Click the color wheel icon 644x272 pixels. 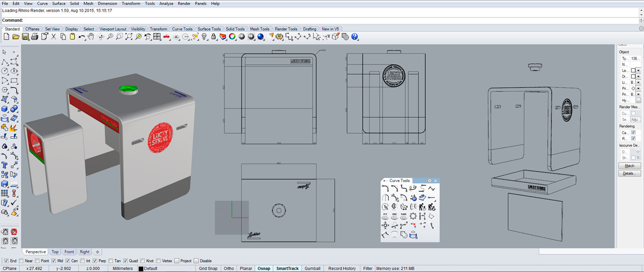point(232,37)
